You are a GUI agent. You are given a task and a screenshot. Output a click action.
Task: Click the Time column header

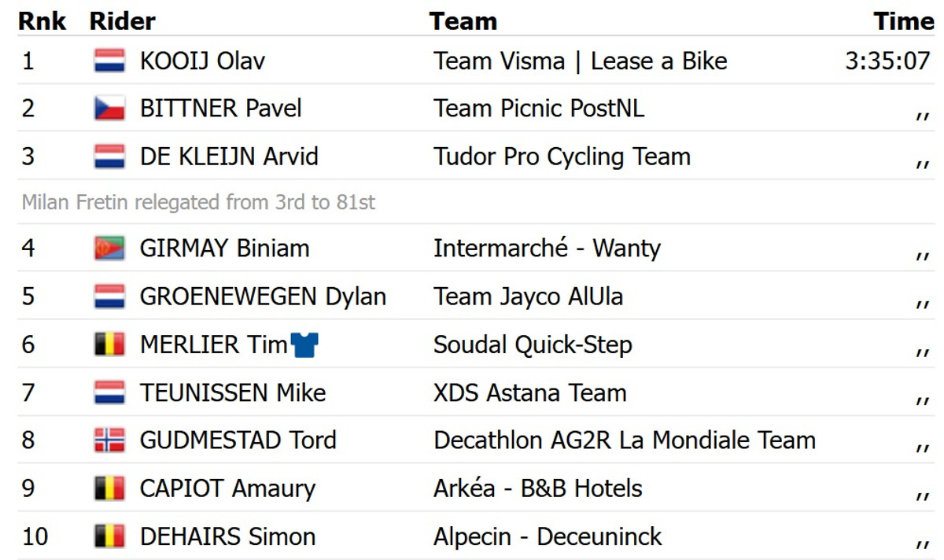903,21
